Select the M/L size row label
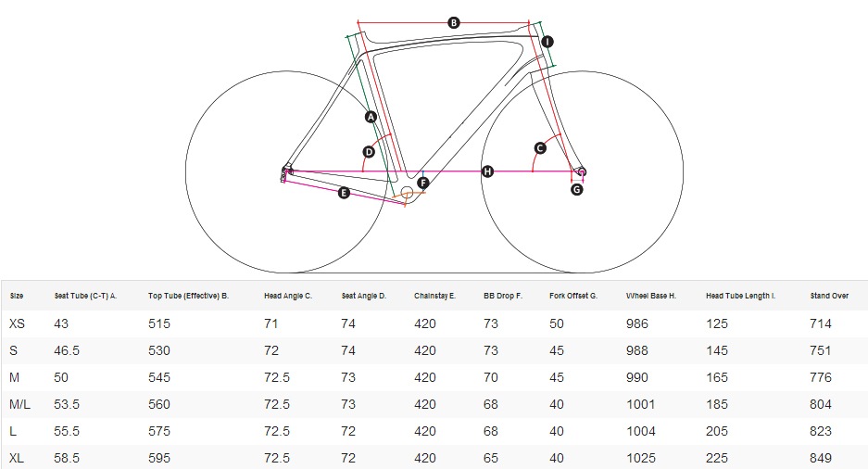This screenshot has width=868, height=469. point(20,404)
